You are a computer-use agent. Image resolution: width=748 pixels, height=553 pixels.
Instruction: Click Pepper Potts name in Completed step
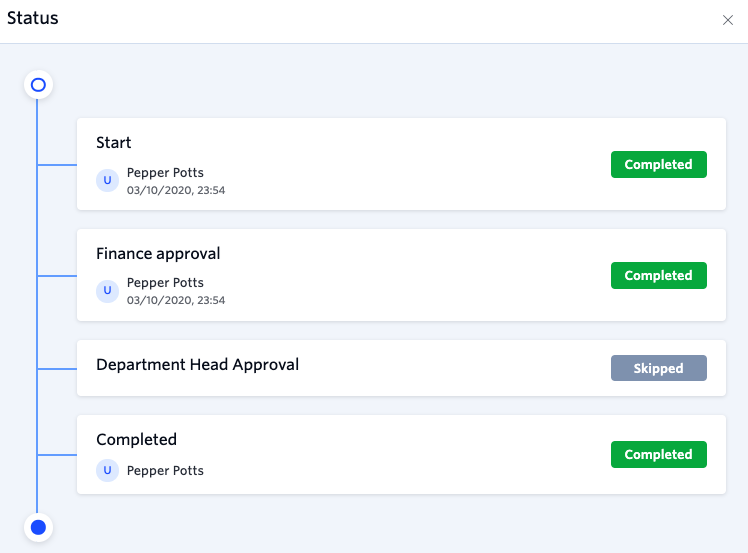click(x=165, y=470)
